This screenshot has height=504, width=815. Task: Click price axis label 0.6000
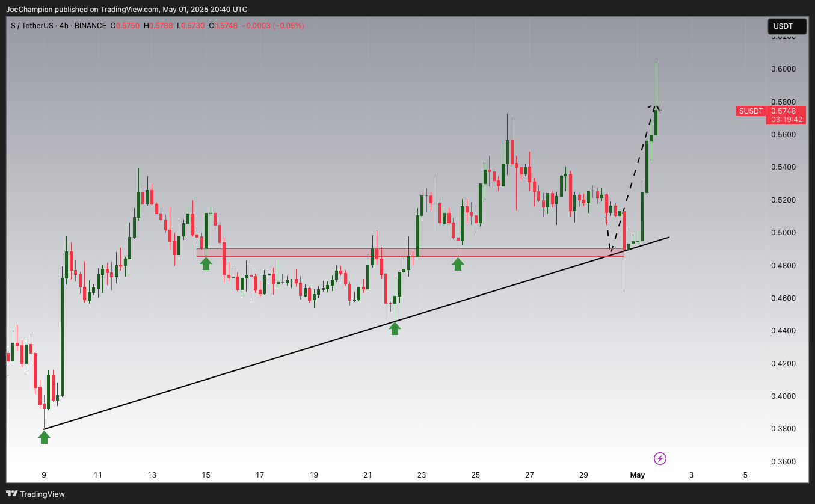pos(784,69)
